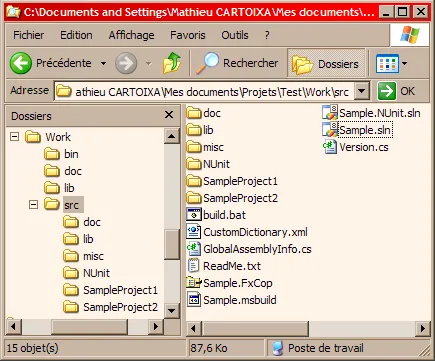Screen dimensions: 435x361
Task: Select doc subfolder under src in tree
Action: [92, 222]
